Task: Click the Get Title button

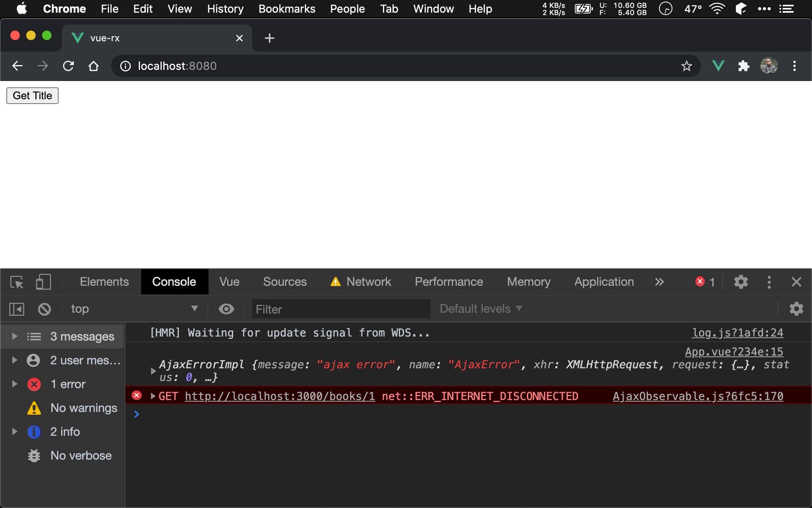Action: (x=32, y=95)
